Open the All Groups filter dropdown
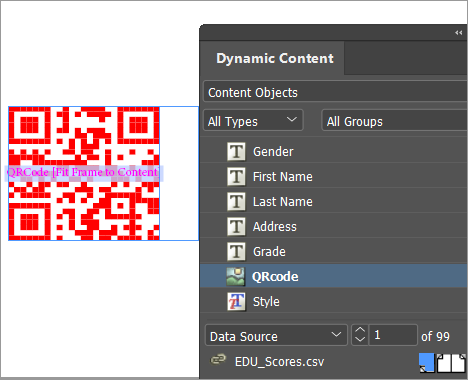The image size is (468, 380). tap(395, 121)
